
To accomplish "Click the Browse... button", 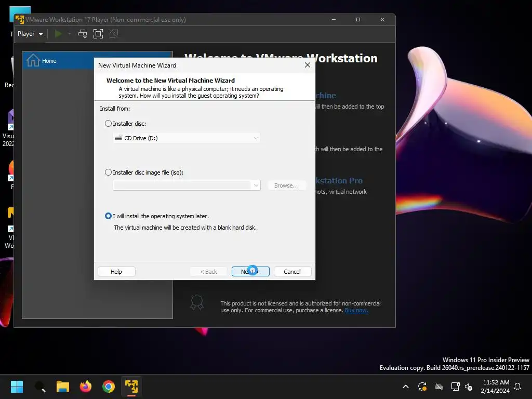I will [x=287, y=185].
